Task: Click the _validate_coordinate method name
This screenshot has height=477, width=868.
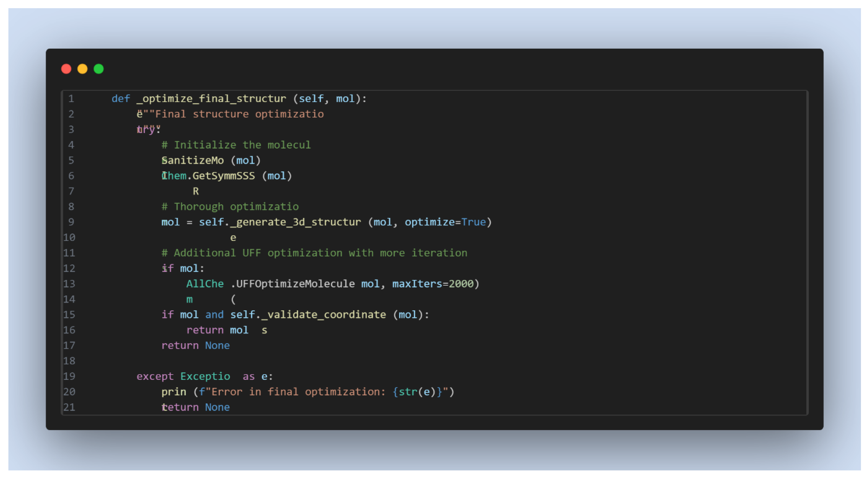Action: [x=323, y=314]
